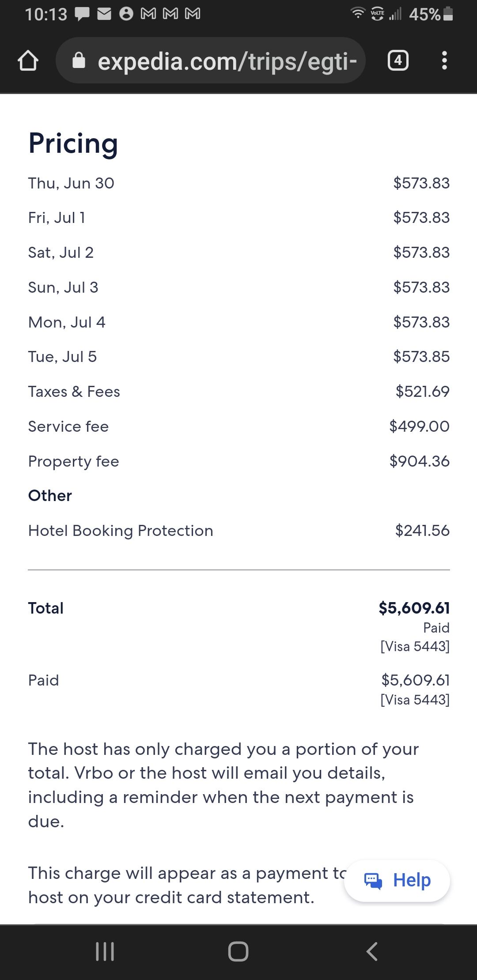Tap the Wi-Fi signal status icon

point(358,13)
